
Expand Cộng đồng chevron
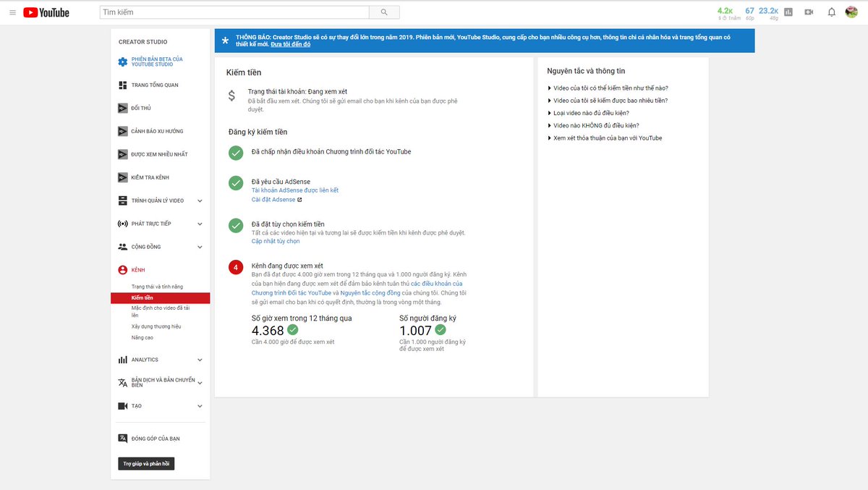pyautogui.click(x=200, y=247)
